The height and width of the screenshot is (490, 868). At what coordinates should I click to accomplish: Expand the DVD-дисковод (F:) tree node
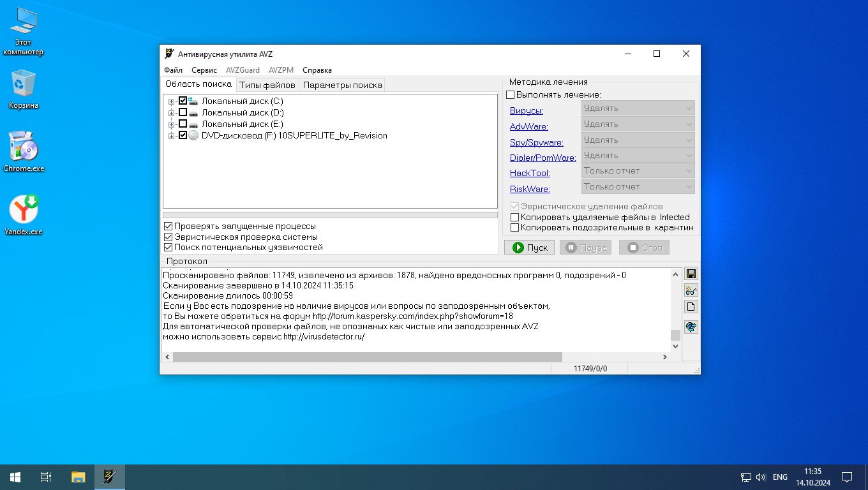(x=171, y=136)
